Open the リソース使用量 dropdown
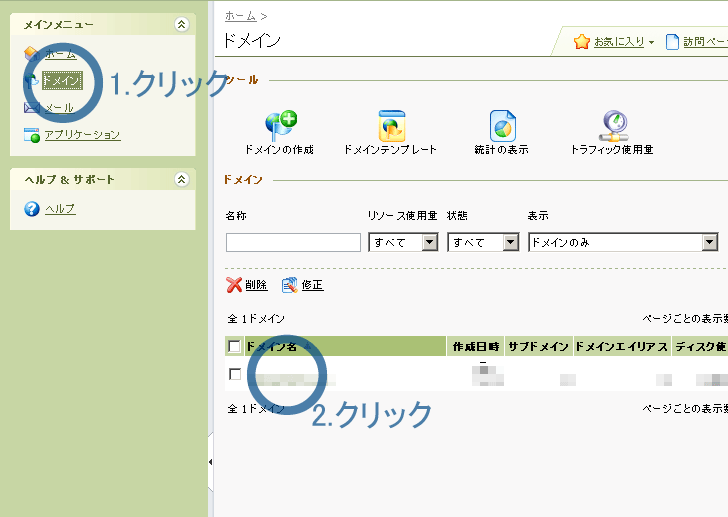The height and width of the screenshot is (517, 728). click(x=403, y=242)
